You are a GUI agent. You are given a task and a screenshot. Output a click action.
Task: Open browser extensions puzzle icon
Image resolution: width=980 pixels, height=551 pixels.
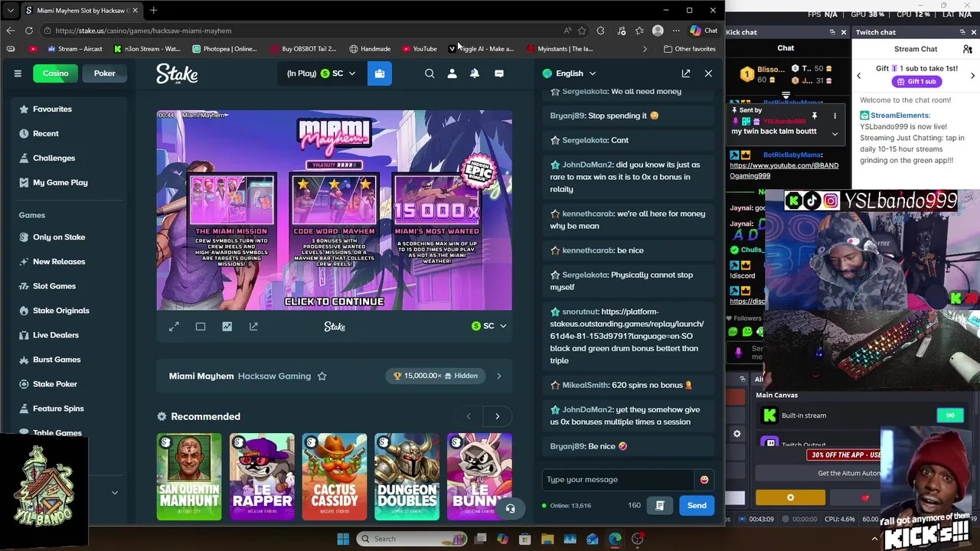click(x=600, y=31)
